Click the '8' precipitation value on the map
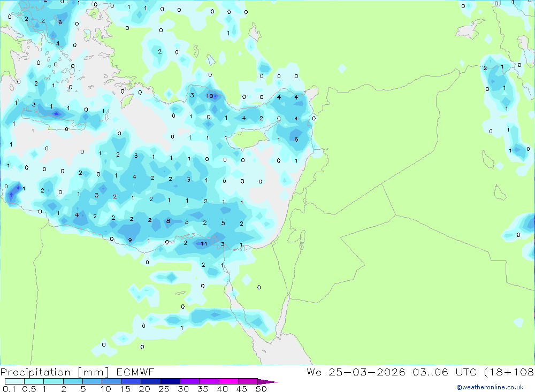 click(168, 221)
